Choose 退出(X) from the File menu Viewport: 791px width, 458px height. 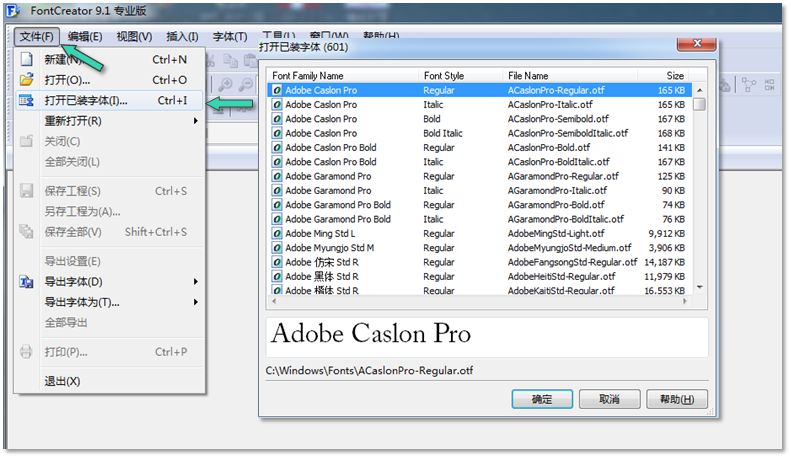(x=110, y=381)
